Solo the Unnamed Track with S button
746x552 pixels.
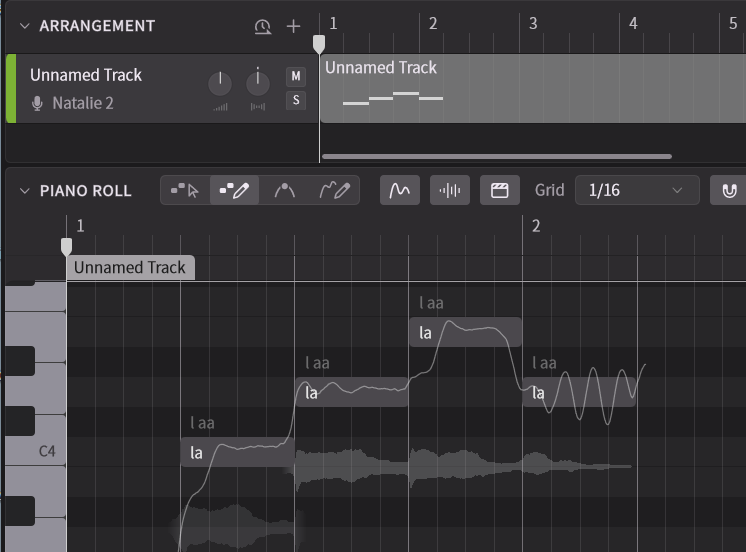pyautogui.click(x=296, y=100)
